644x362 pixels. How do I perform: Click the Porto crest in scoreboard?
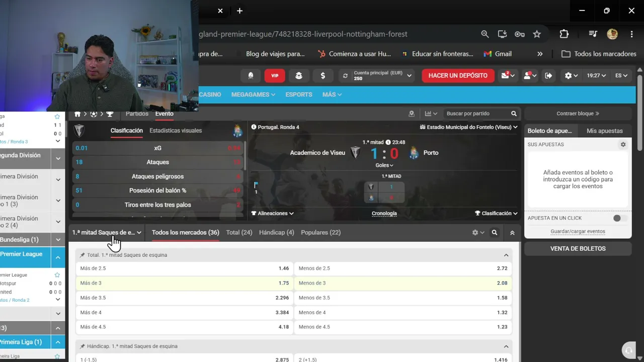[x=414, y=153]
